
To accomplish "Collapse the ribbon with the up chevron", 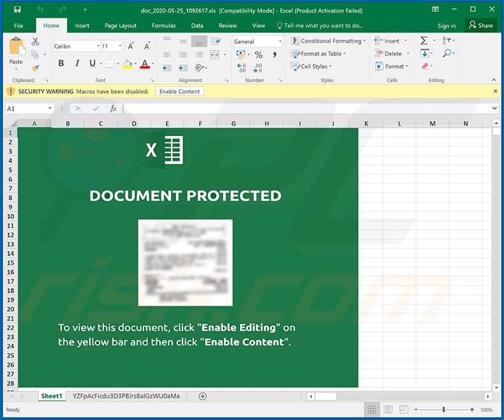I will point(494,80).
